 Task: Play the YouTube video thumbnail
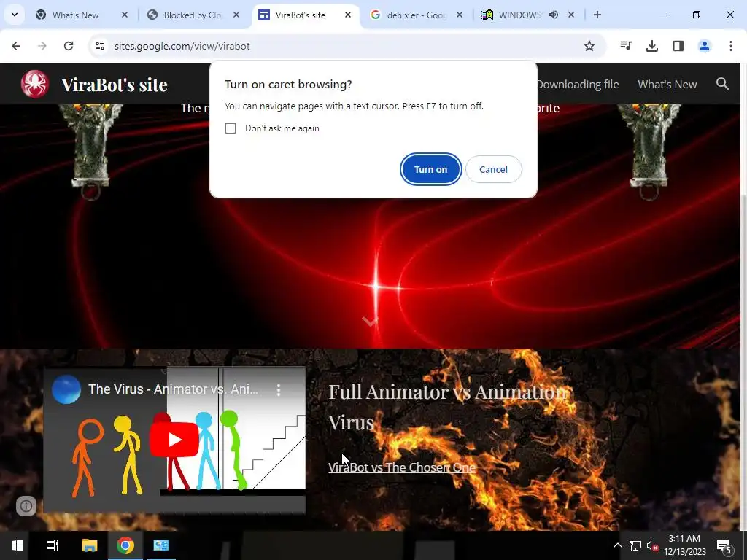[x=174, y=440]
